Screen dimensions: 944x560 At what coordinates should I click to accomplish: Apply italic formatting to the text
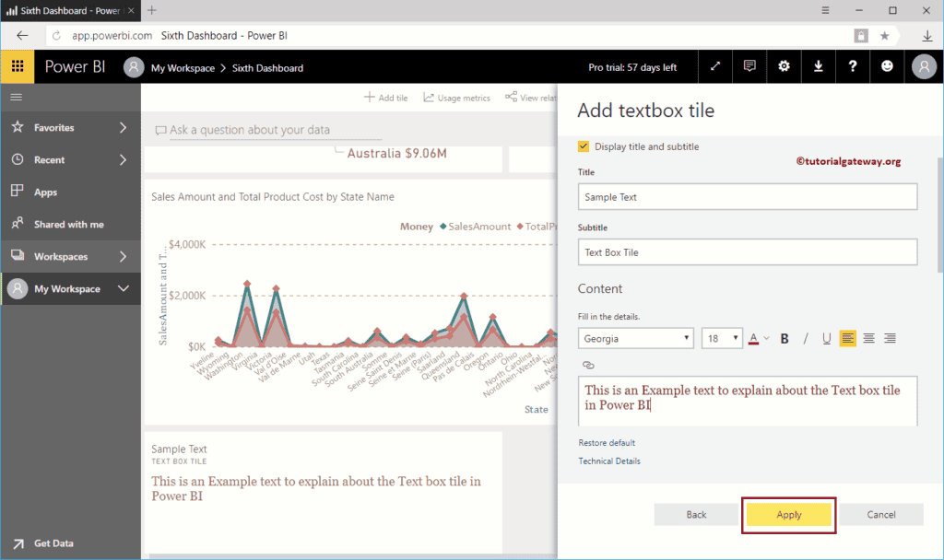(x=806, y=338)
